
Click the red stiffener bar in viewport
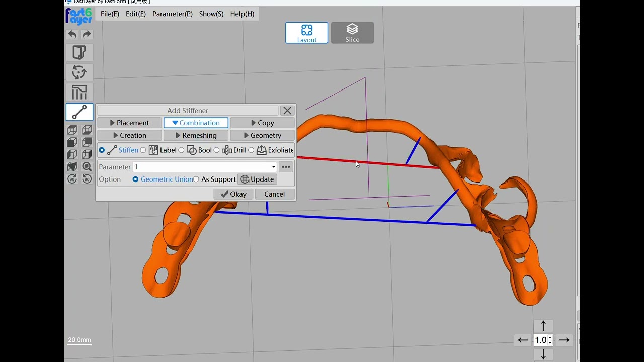click(x=367, y=162)
